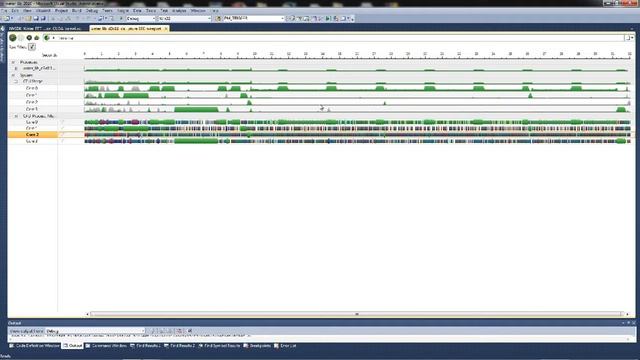Open the find combo box in toolbar
The image size is (640, 360).
253,18
